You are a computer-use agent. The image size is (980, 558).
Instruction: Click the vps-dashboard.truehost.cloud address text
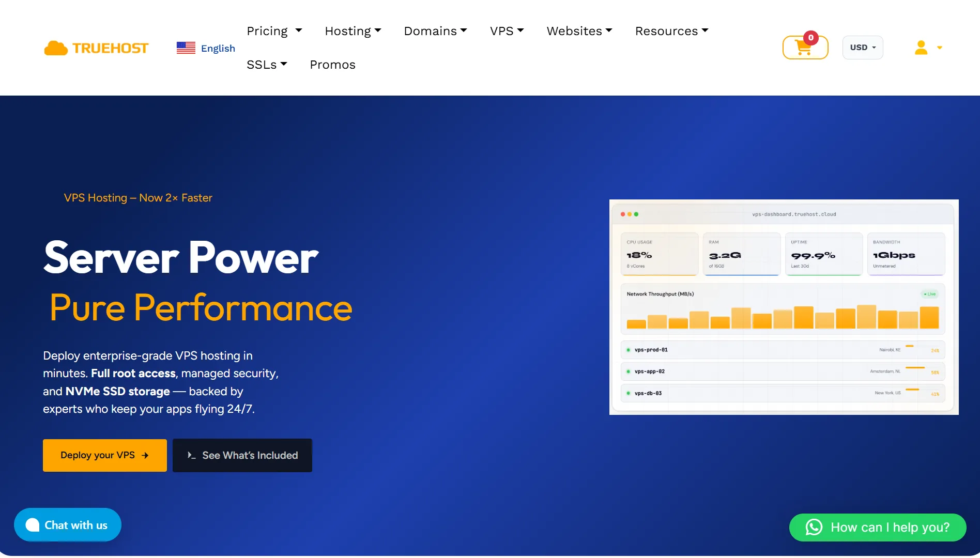point(794,214)
